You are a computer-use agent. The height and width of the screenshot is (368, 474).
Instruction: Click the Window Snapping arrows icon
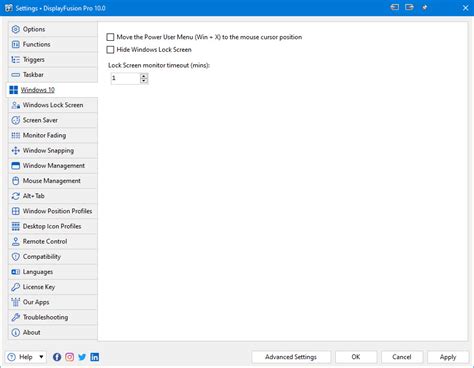(15, 150)
